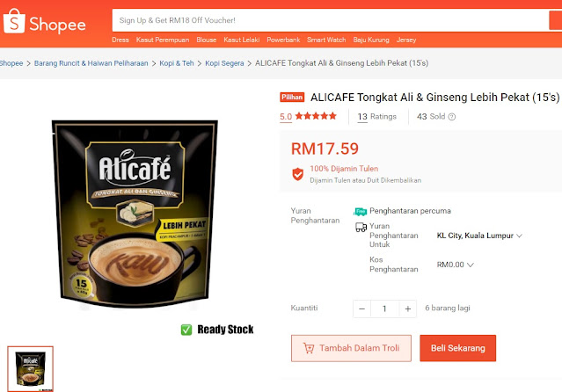Decrease quantity with minus button

pyautogui.click(x=361, y=309)
